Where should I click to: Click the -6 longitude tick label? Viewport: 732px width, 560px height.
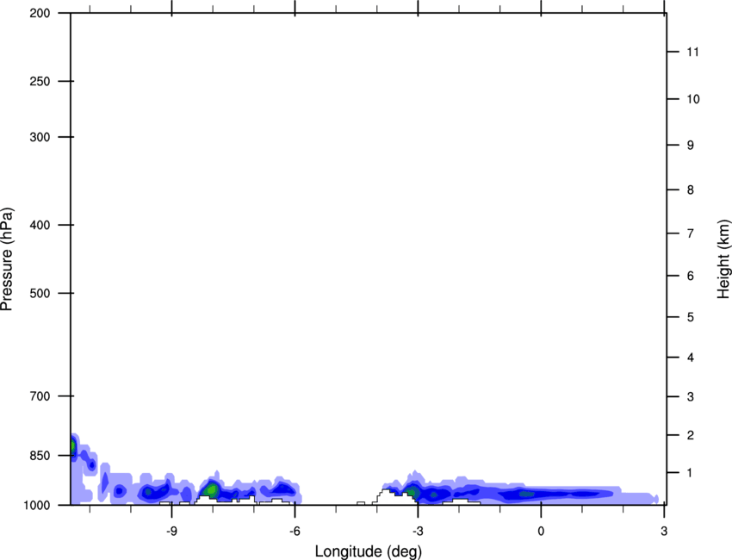coord(295,531)
